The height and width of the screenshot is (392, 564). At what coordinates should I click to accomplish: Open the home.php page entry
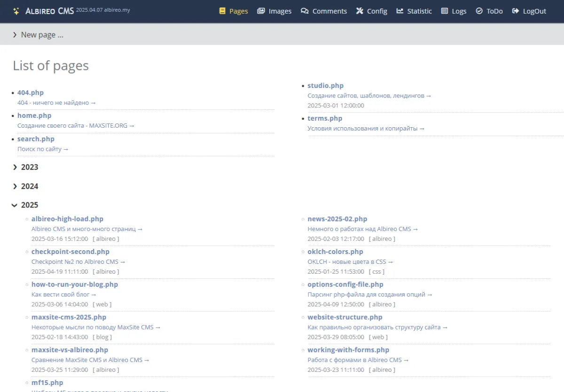(34, 115)
